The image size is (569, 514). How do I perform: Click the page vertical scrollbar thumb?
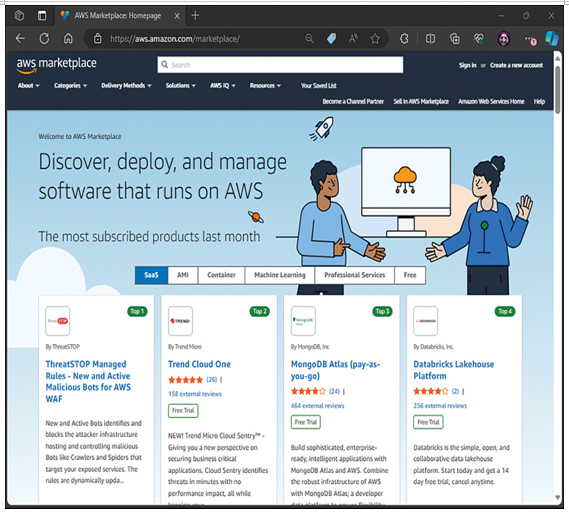pos(558,90)
